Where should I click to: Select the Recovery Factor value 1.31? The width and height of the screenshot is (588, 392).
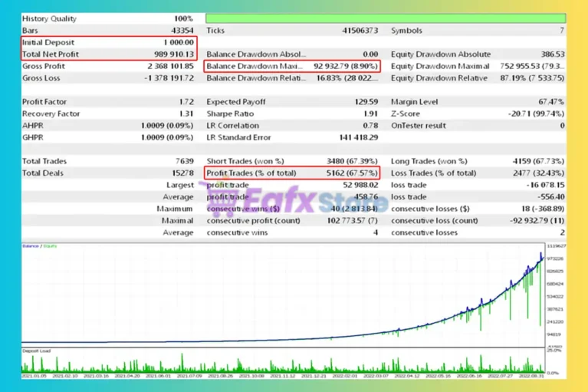coord(186,114)
